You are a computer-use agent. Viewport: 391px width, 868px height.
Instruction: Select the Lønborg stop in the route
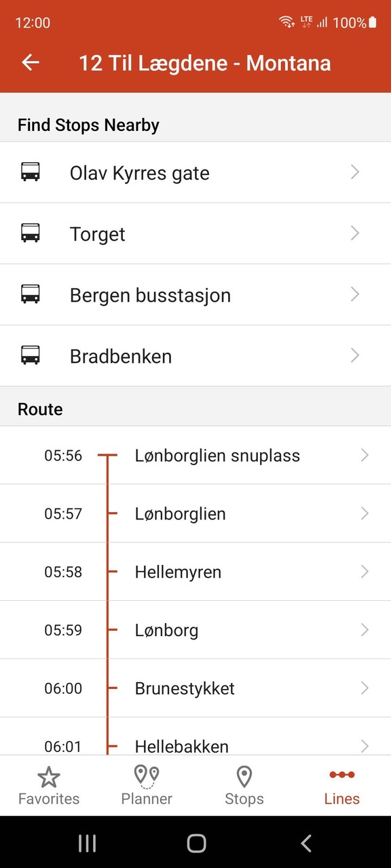[195, 630]
